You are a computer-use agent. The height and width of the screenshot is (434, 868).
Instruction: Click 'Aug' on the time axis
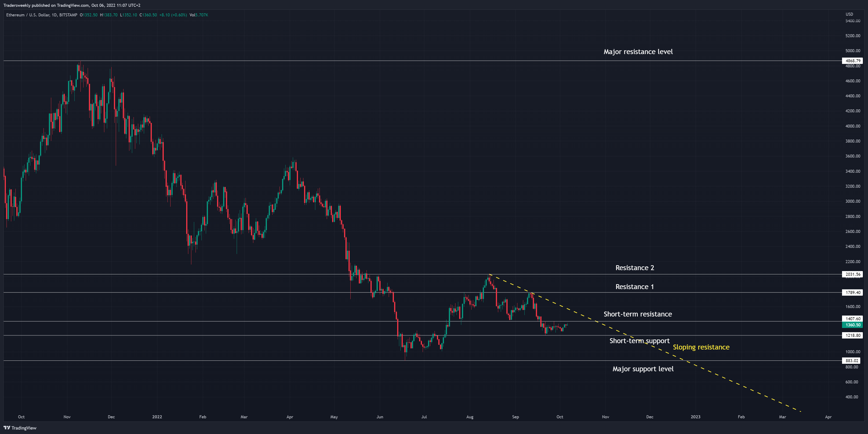(x=470, y=417)
